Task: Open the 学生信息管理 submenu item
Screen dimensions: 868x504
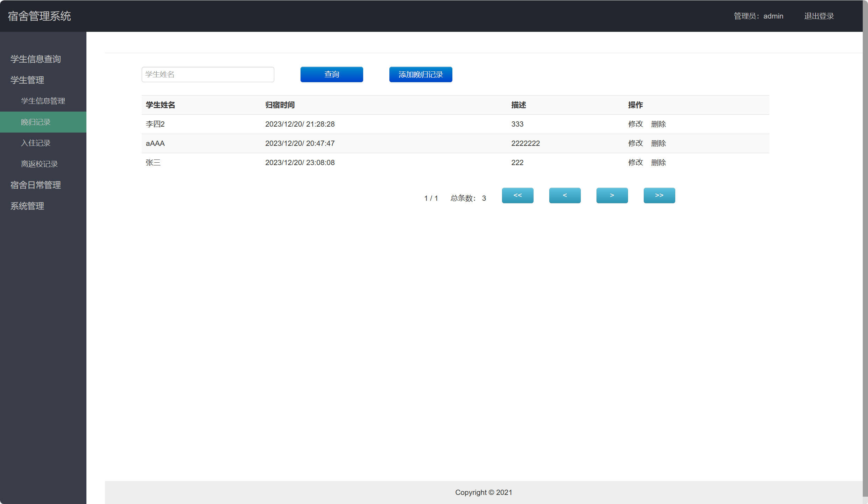Action: point(43,101)
